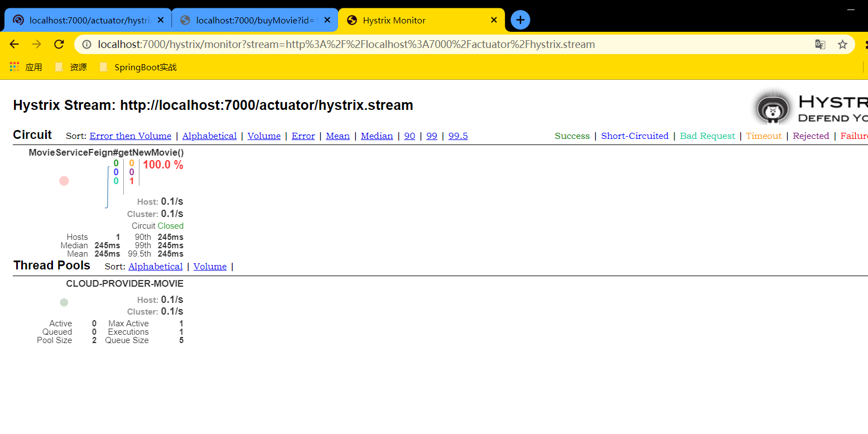868x434 pixels.
Task: Sort thread pools Alphabetical
Action: tap(156, 267)
